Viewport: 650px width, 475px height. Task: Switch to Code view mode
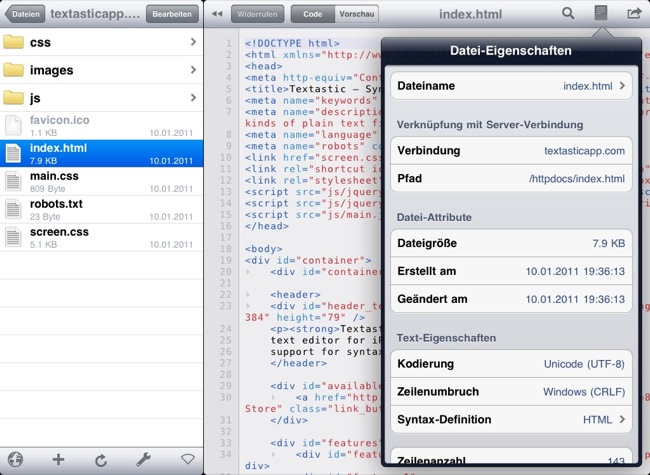coord(312,14)
